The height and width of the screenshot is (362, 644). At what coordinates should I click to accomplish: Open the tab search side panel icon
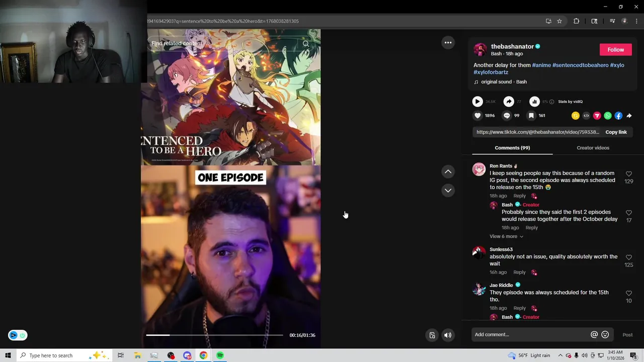(x=594, y=21)
